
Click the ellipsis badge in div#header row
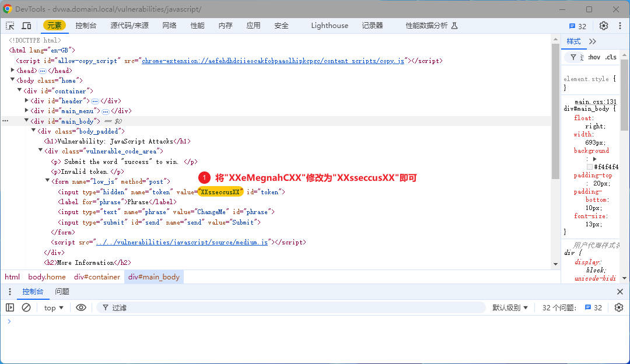(x=95, y=101)
